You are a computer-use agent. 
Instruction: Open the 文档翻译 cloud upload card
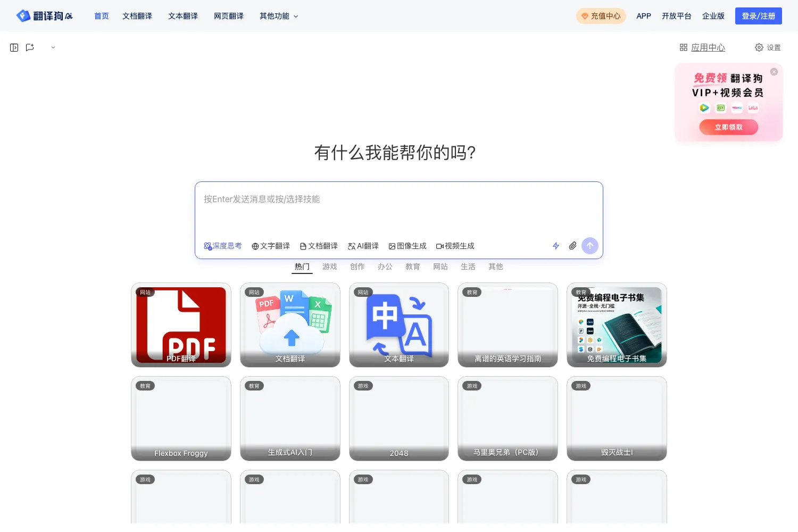(290, 325)
